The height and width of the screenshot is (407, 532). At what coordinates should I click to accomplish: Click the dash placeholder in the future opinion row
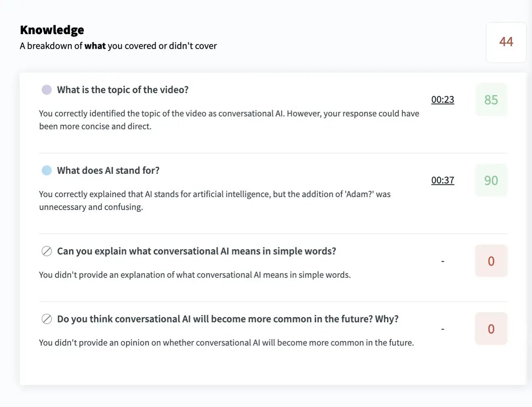(443, 329)
